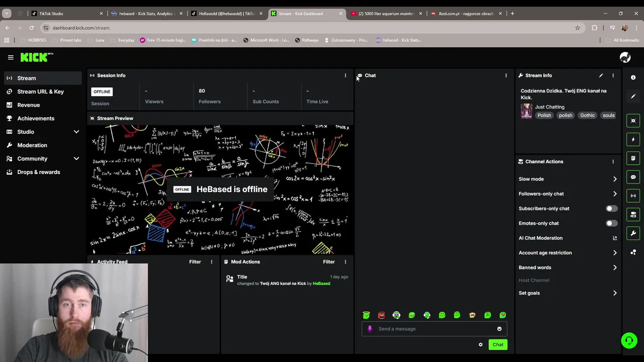The image size is (644, 362).
Task: Bookmark this page with star icon
Action: (x=578, y=28)
